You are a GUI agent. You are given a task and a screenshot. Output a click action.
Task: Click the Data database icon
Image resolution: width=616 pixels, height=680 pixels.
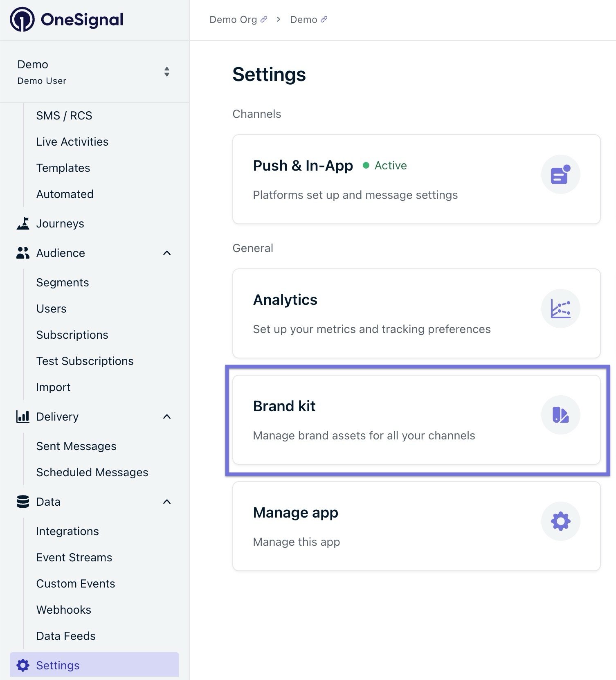pos(23,502)
